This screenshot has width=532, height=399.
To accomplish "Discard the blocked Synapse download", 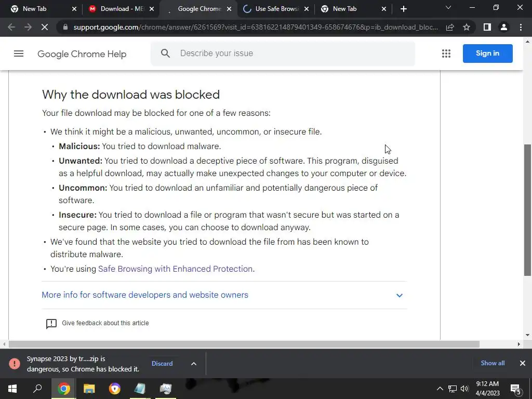I will coord(162,363).
